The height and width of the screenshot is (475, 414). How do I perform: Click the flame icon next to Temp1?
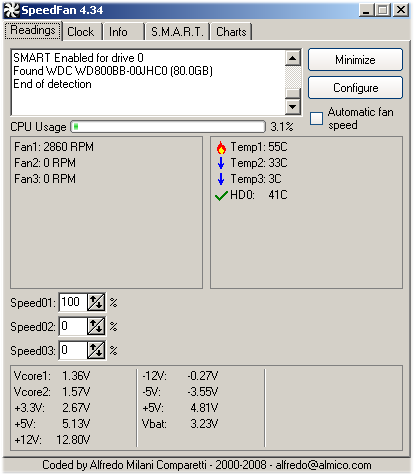[221, 147]
